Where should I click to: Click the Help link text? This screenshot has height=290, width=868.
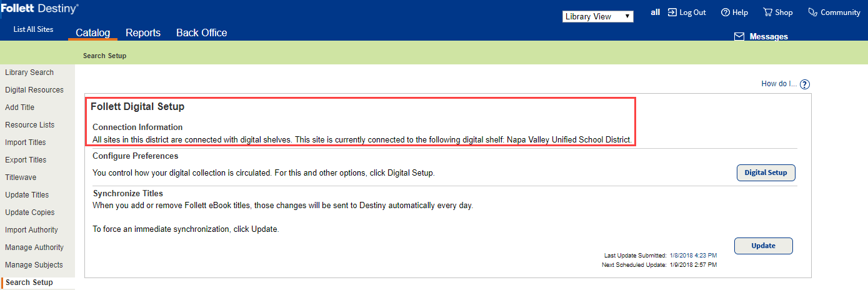(x=740, y=12)
